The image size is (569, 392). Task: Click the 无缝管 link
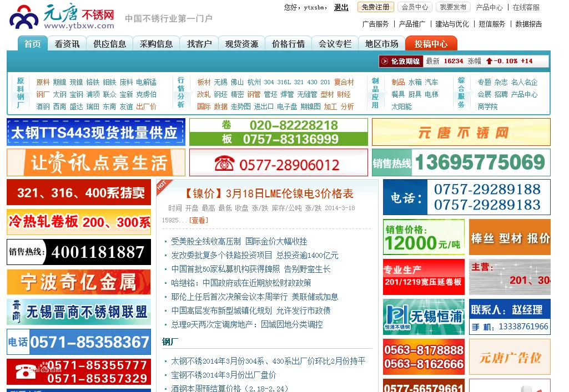click(x=307, y=94)
